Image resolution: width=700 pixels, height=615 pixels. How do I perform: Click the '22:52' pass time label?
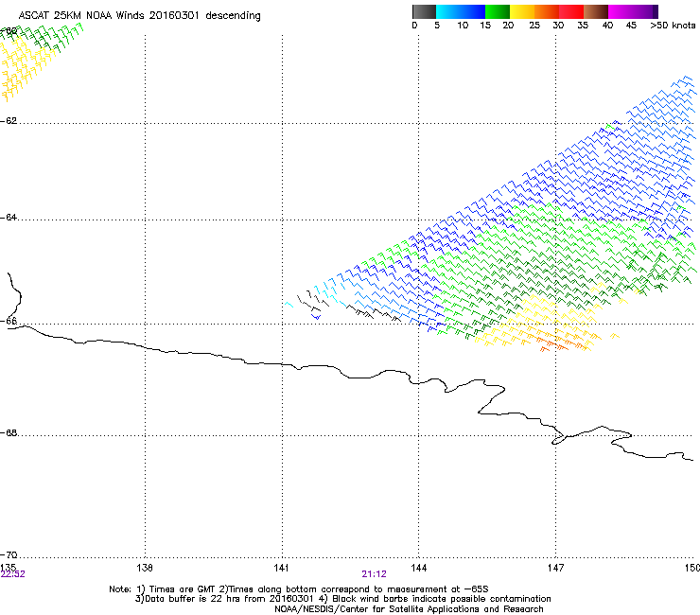13,574
